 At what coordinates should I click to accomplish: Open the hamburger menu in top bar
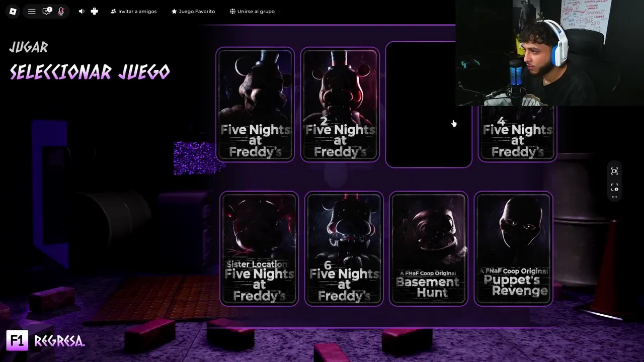(x=32, y=12)
